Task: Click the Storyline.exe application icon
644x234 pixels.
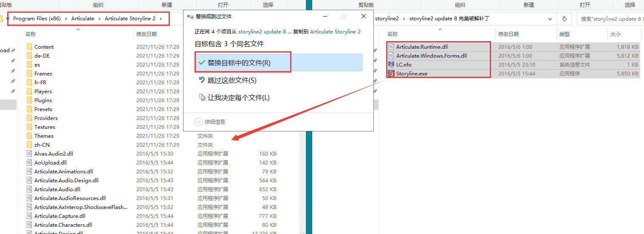Action: pos(391,73)
